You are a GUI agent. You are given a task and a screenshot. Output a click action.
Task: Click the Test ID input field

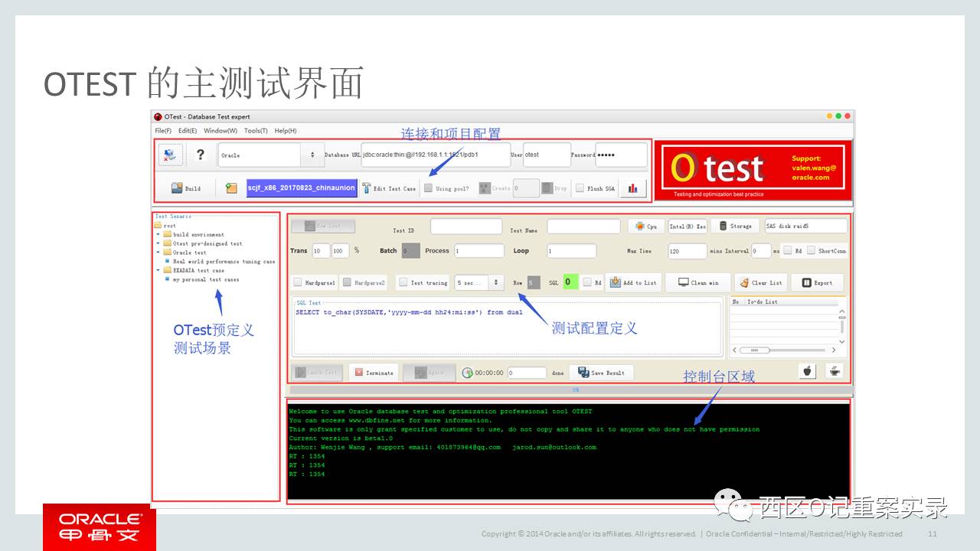point(466,227)
